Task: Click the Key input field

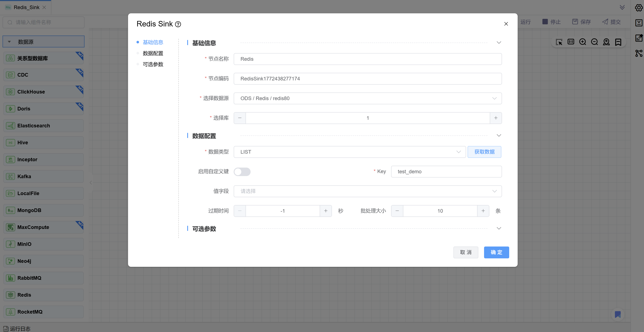Action: tap(446, 172)
